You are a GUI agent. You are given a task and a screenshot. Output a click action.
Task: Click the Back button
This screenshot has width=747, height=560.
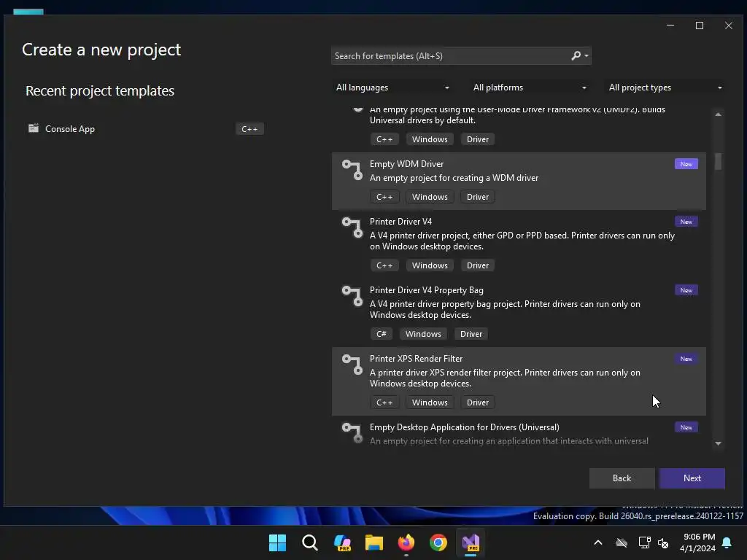(622, 478)
